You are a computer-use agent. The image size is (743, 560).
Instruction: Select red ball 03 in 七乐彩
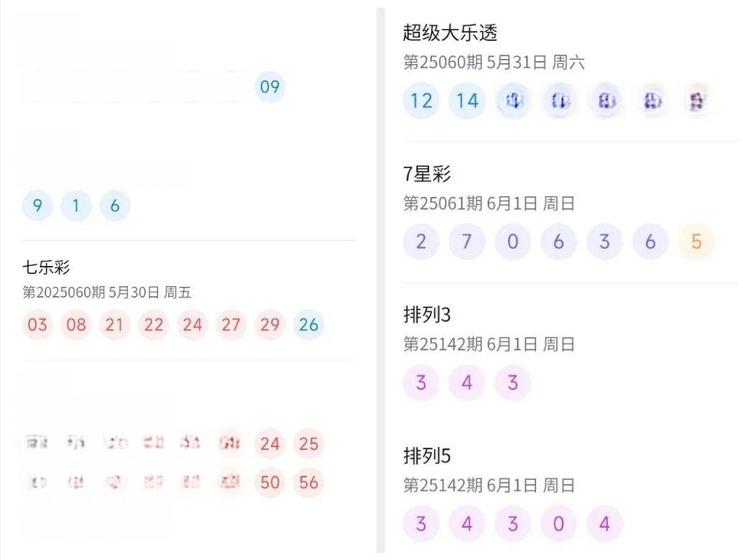(x=37, y=325)
